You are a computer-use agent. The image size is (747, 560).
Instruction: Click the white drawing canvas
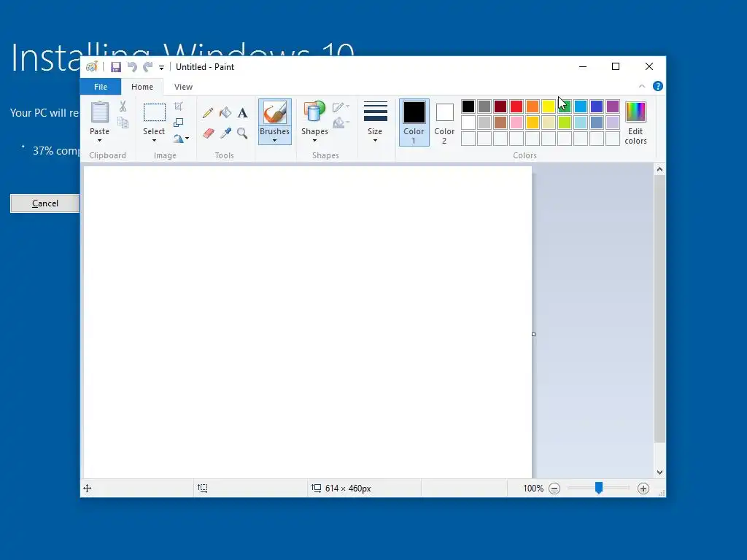pos(308,322)
